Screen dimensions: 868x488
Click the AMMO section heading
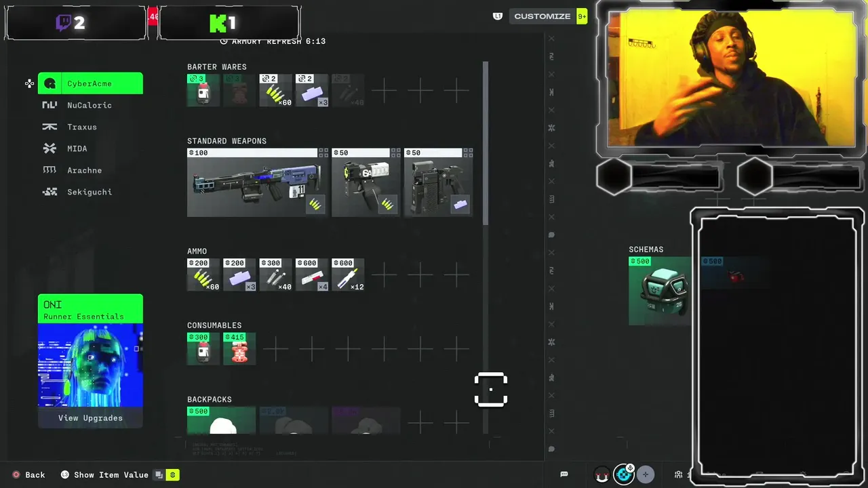(x=197, y=251)
